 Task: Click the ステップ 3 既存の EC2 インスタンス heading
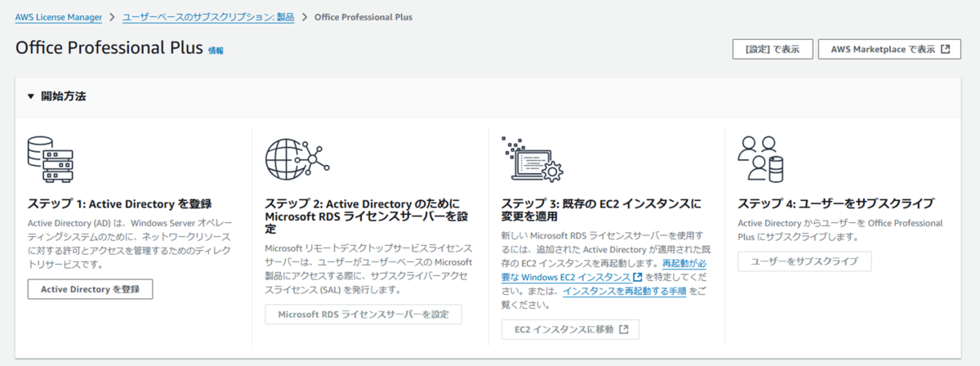600,210
